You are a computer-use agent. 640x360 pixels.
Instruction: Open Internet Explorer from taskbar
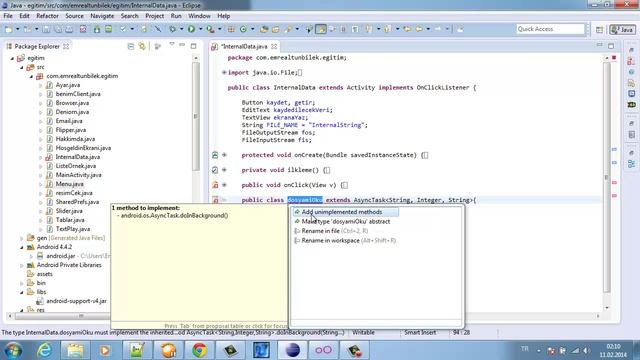[44, 350]
